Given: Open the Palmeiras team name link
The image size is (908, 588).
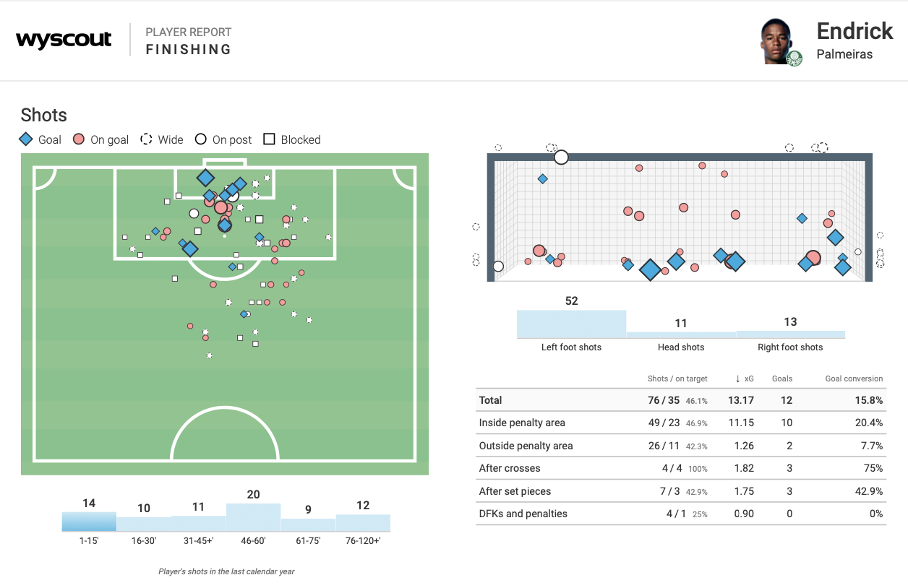Looking at the screenshot, I should (844, 54).
